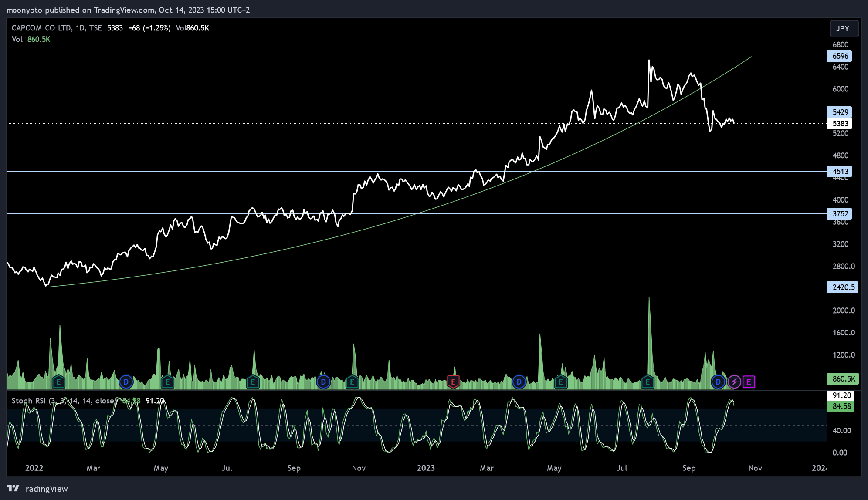The width and height of the screenshot is (868, 500).
Task: Click the −68 (−1.25%) price change text
Action: [x=149, y=28]
